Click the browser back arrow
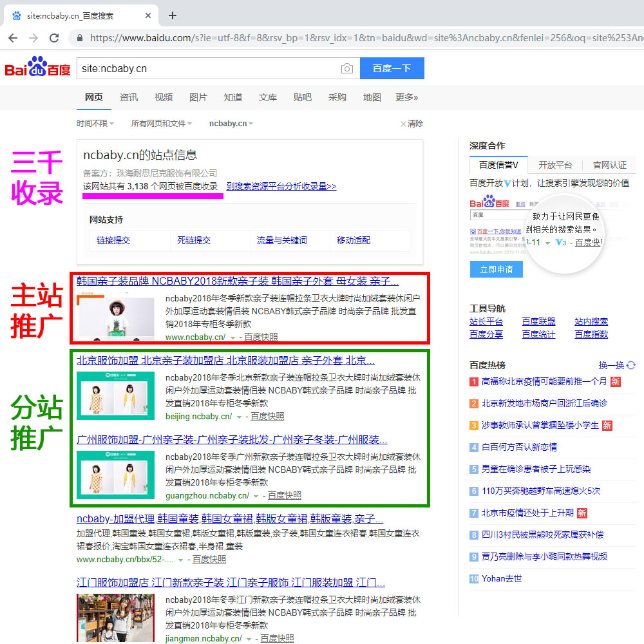Viewport: 644px width, 644px height. [13, 38]
